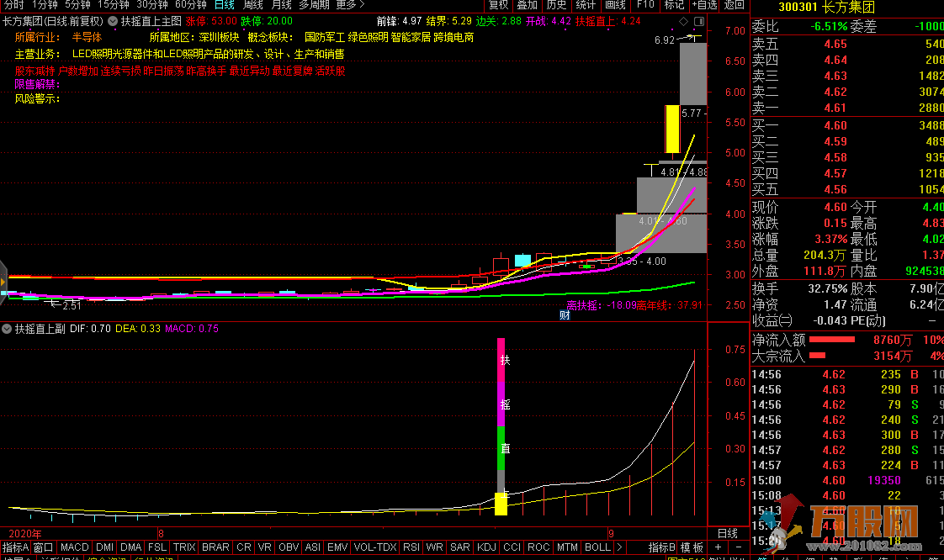944x560 pixels.
Task: Select the 15分钟 timeframe
Action: point(114,5)
